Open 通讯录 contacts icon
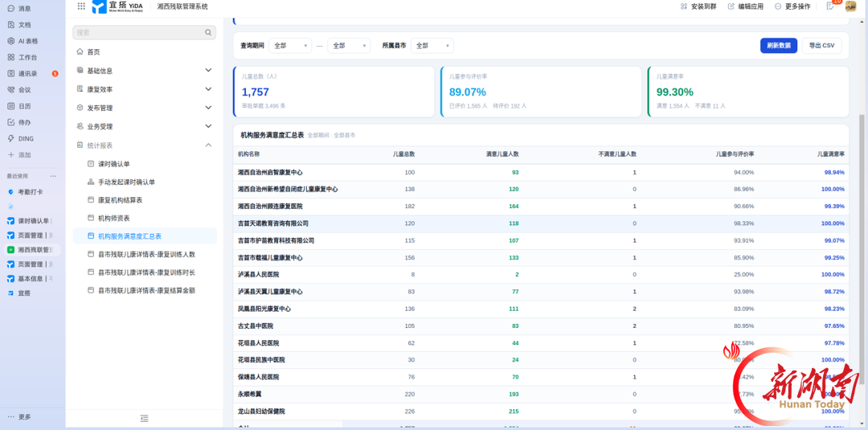The image size is (868, 430). 11,74
